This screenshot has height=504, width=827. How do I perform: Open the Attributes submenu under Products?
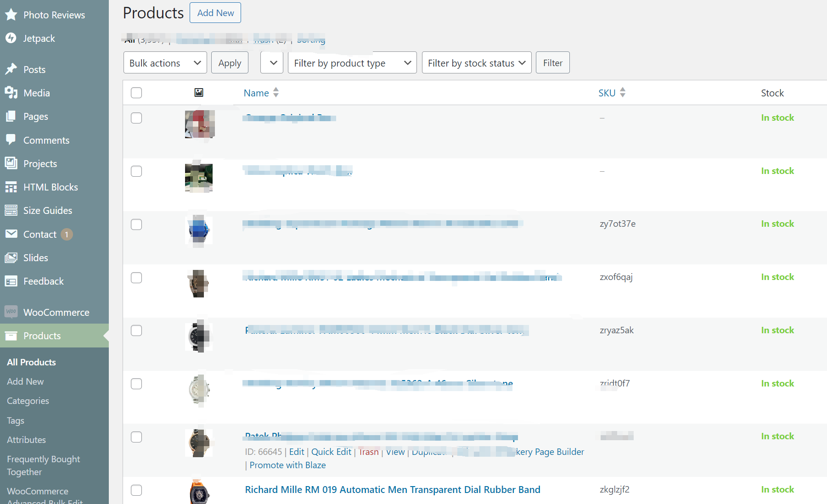click(x=26, y=439)
